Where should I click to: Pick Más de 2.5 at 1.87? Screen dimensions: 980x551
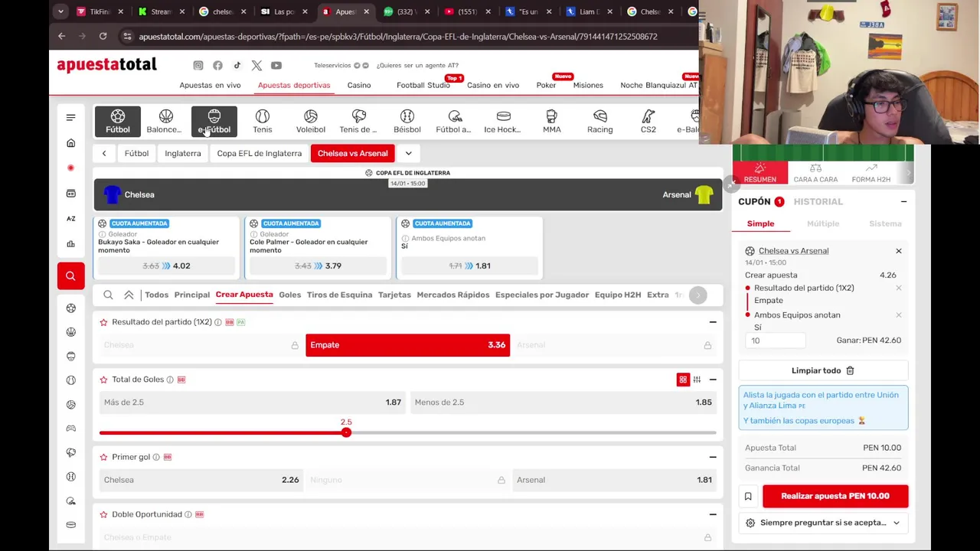(253, 403)
